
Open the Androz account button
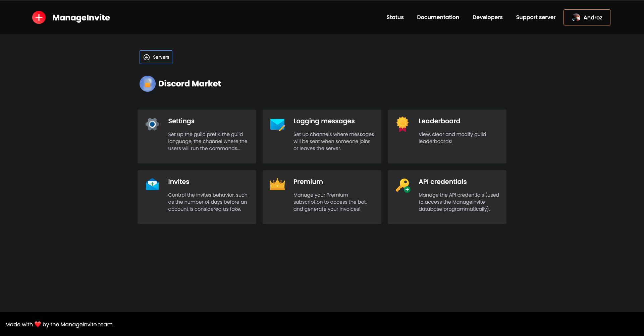[587, 17]
